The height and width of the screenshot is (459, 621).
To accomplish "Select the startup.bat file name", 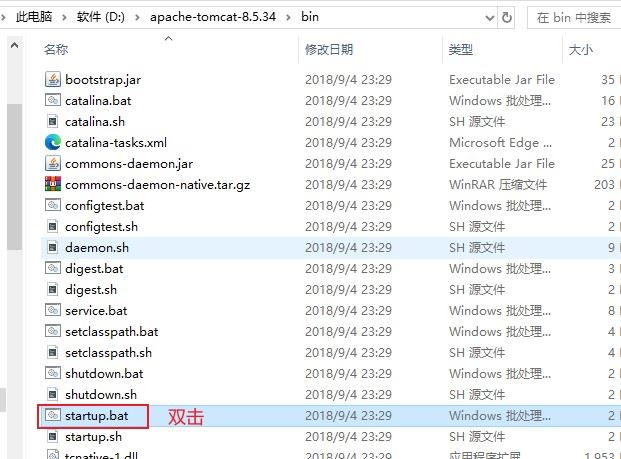I will tap(97, 415).
